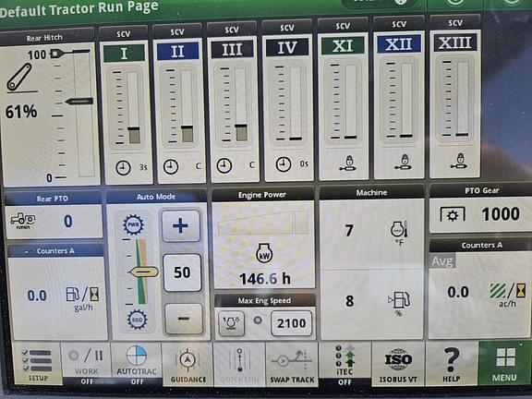Select Machine fuel level value 8
This screenshot has width=532, height=399.
coord(349,300)
